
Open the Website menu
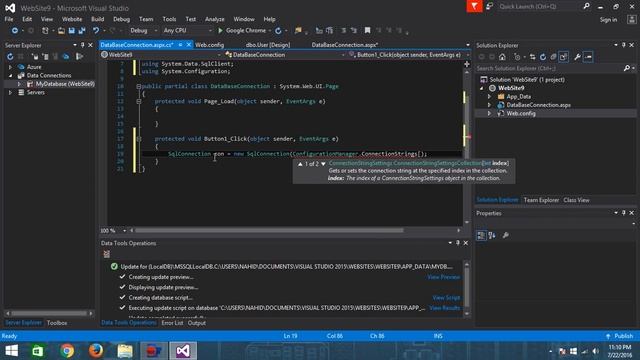[72, 19]
